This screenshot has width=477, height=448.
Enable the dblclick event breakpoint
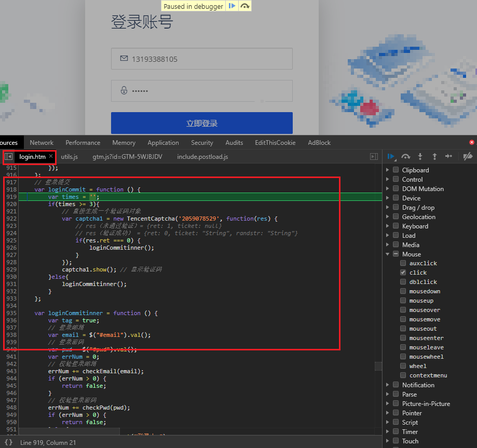pos(403,281)
